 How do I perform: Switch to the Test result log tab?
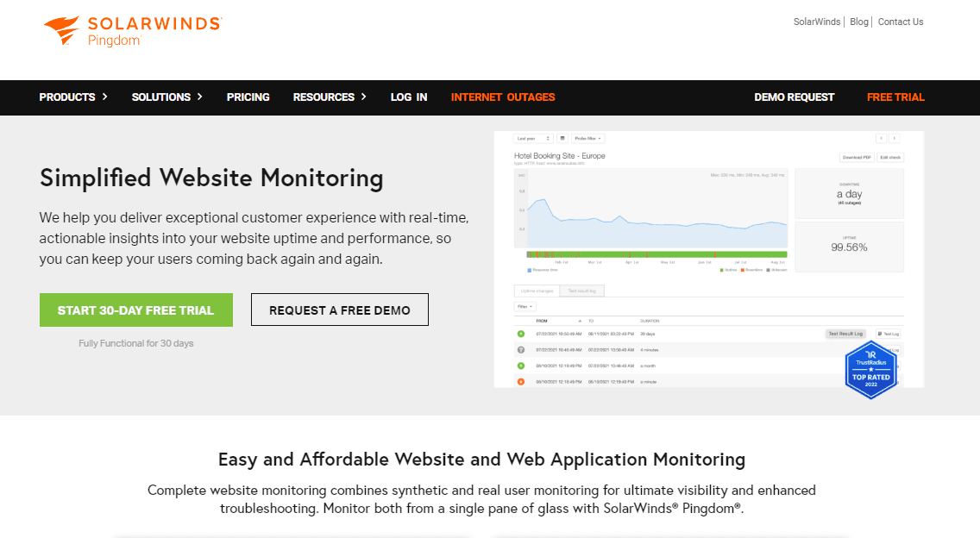tap(583, 291)
